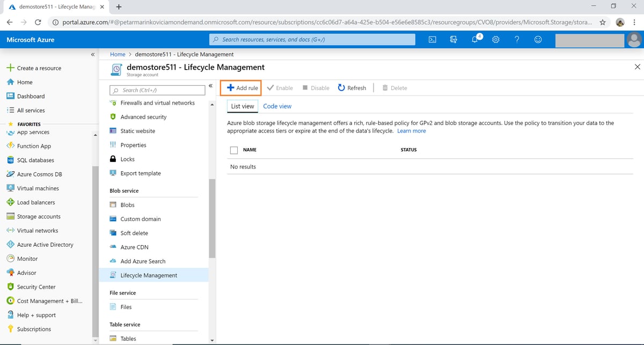Open Azure Cosmos DB from the sidebar
The width and height of the screenshot is (644, 345).
(35, 174)
